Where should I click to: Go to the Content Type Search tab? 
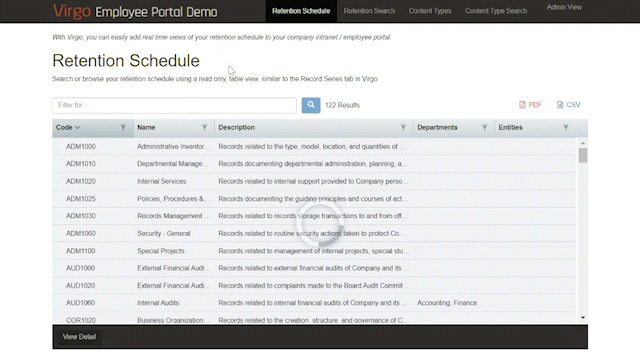496,11
